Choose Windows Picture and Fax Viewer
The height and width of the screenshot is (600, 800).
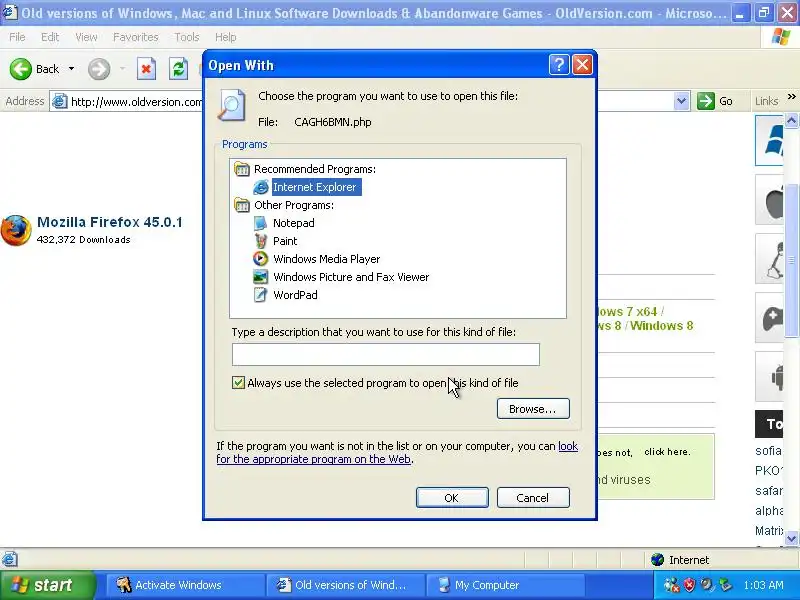click(351, 277)
